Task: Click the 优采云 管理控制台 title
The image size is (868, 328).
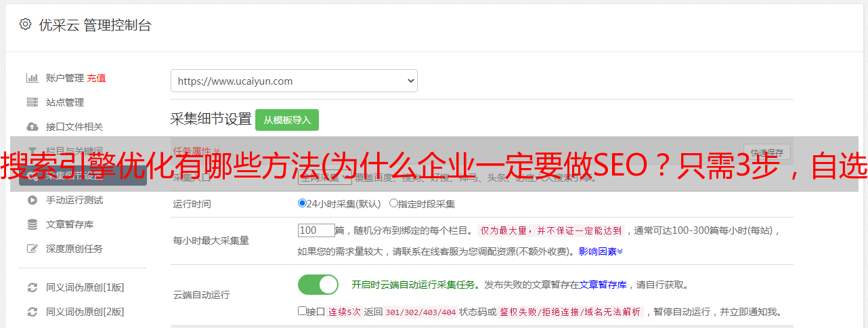Action: [95, 25]
